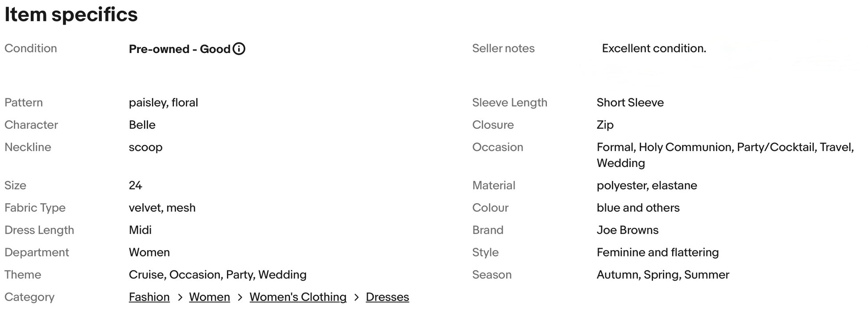Click the Joe Browns brand value

click(x=627, y=230)
